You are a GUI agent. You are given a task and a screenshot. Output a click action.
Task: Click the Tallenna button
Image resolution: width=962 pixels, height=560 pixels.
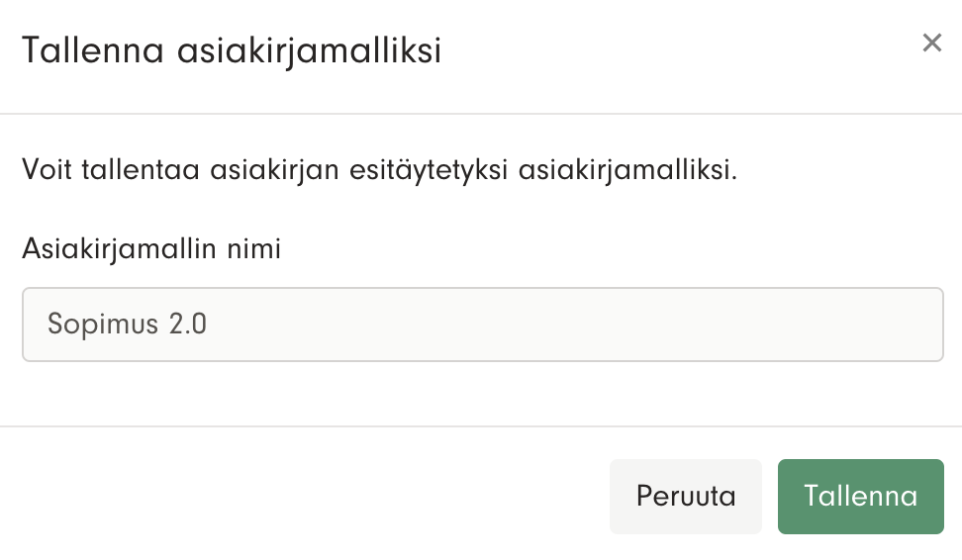(x=860, y=496)
